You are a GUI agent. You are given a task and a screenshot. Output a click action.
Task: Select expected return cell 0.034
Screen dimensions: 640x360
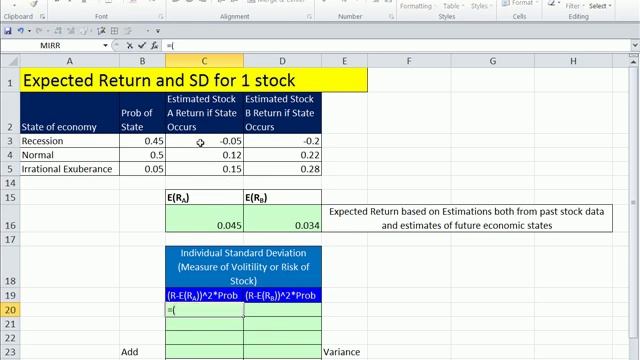pos(282,218)
